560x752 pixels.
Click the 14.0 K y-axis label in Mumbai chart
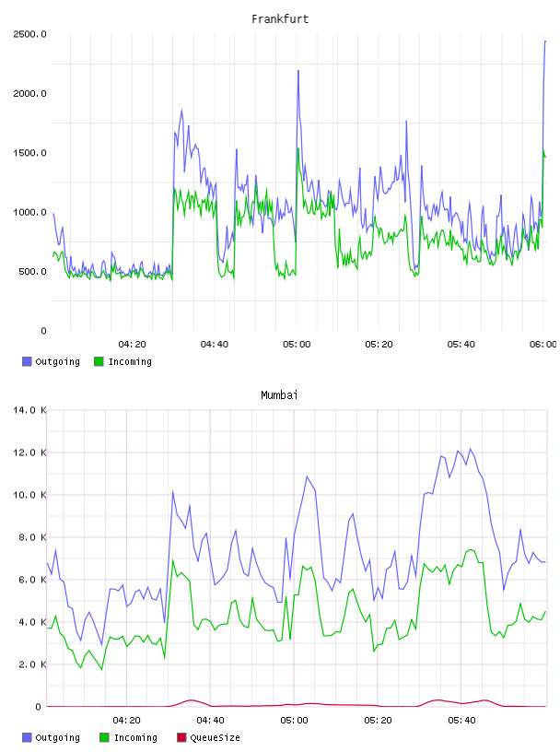pyautogui.click(x=29, y=410)
